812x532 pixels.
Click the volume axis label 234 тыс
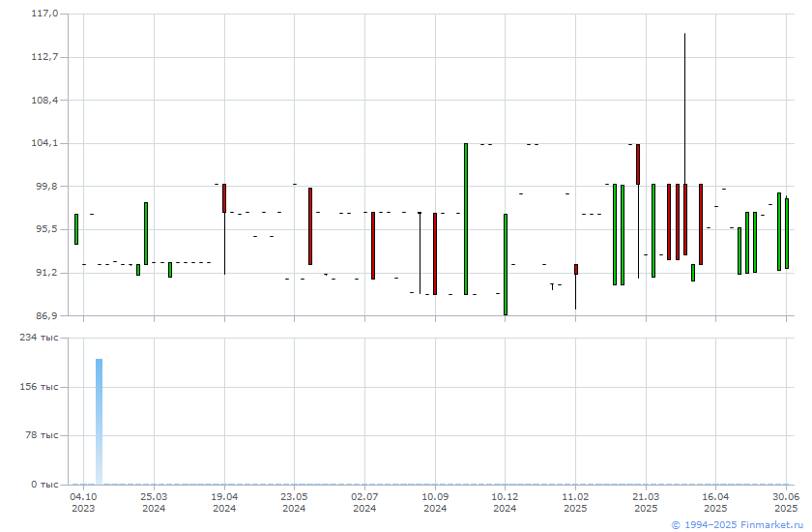[x=40, y=338]
